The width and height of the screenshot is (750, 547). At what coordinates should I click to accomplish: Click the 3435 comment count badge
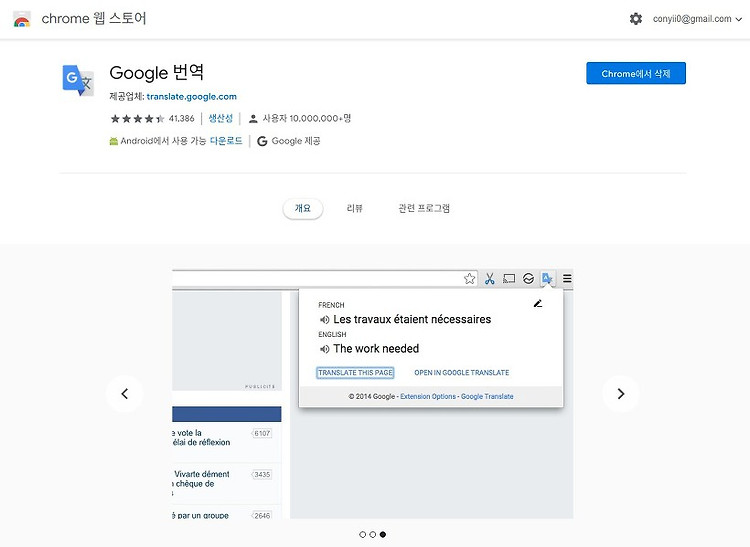262,474
